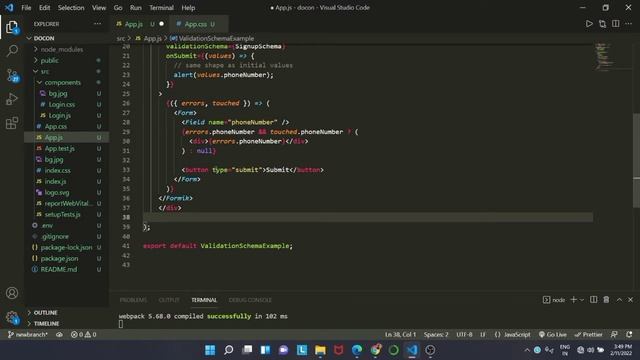Switch to the Problems panel tab

coord(133,300)
